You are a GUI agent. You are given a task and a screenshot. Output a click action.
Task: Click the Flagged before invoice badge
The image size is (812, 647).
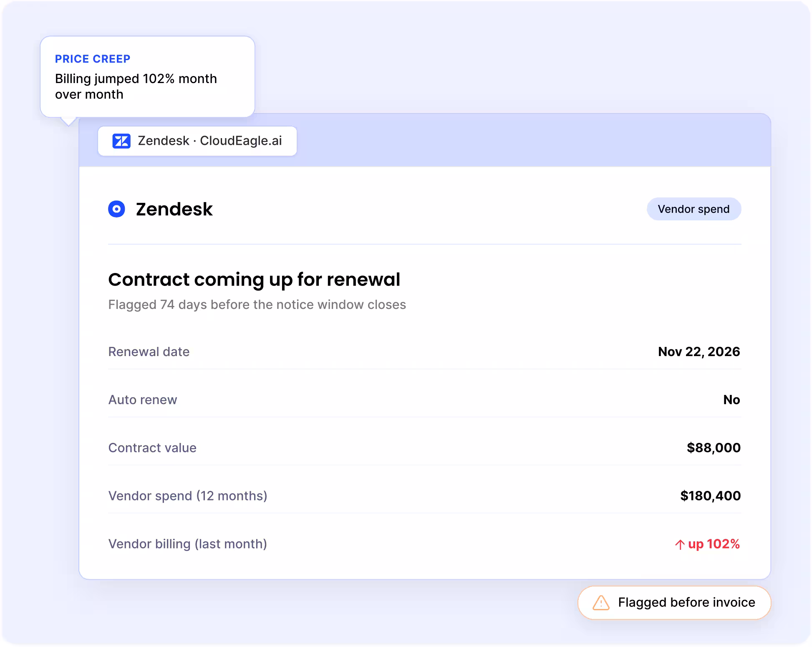(x=674, y=602)
